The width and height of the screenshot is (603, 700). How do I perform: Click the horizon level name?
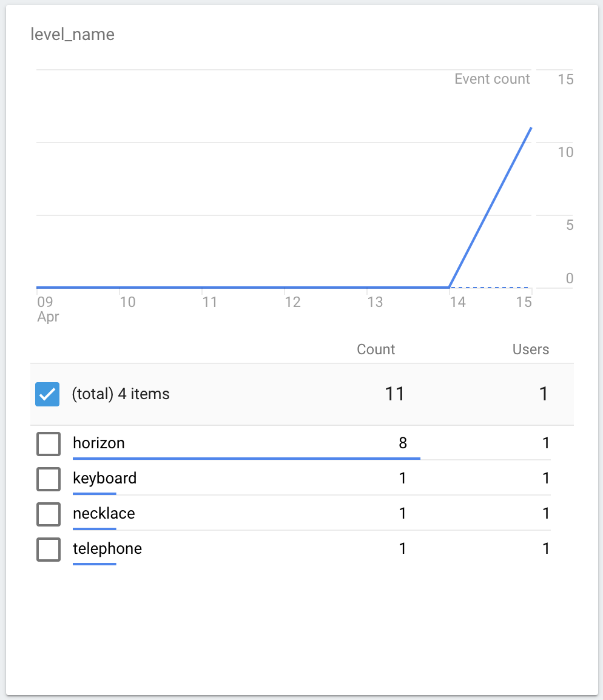[x=98, y=443]
